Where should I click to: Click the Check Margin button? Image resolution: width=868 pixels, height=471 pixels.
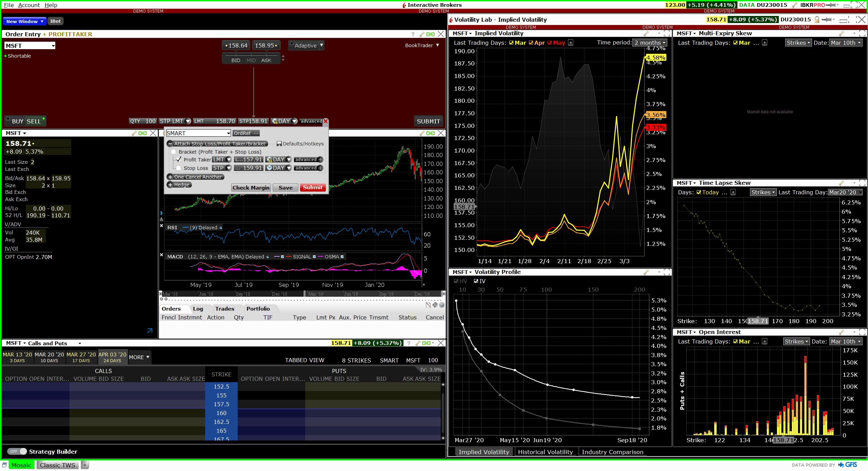[251, 188]
